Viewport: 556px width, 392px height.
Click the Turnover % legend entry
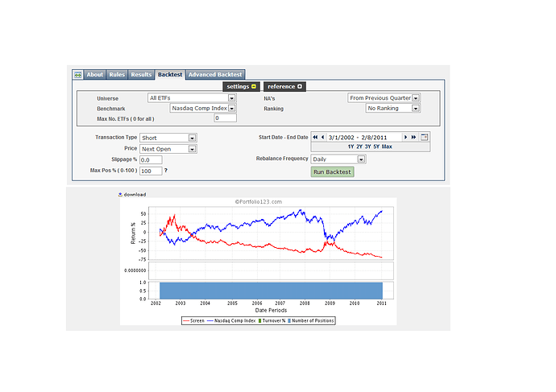(272, 321)
